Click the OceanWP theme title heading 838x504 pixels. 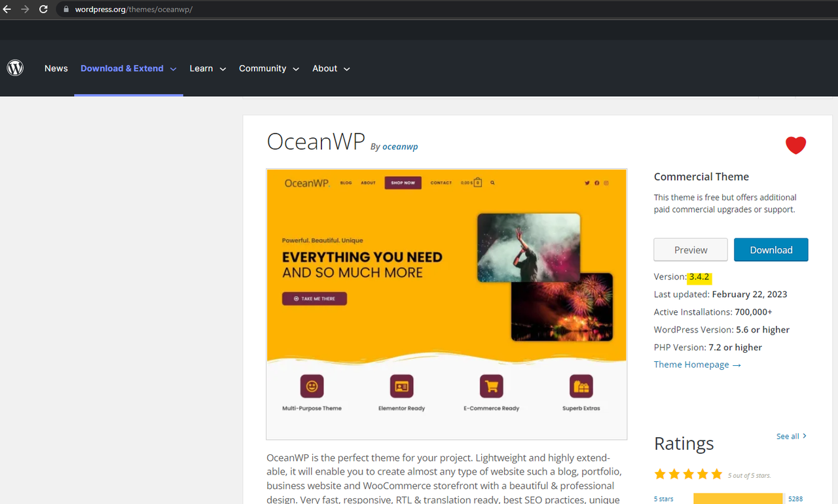[316, 141]
